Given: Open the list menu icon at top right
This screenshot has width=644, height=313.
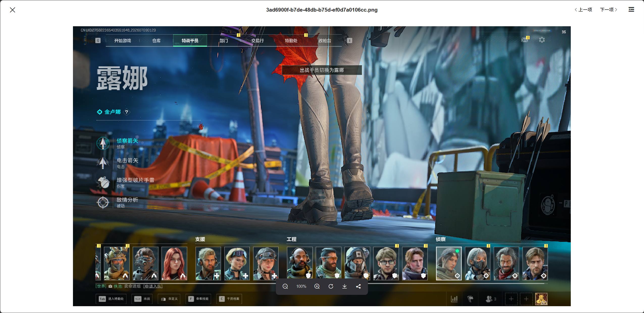Looking at the screenshot, I should (631, 10).
